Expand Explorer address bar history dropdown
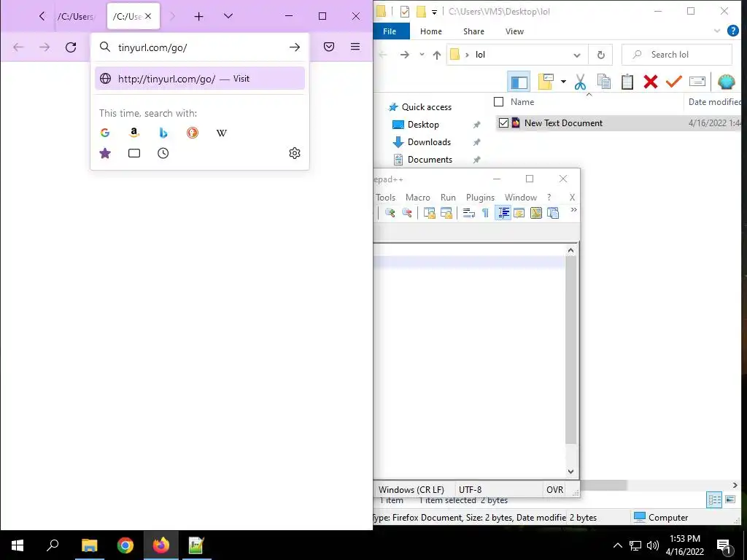This screenshot has width=747, height=560. 577,55
